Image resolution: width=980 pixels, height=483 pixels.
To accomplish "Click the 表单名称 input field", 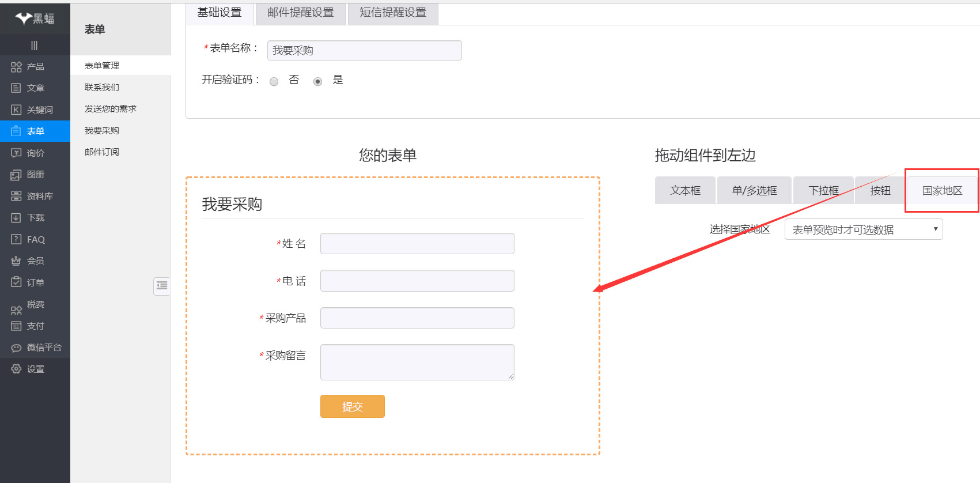I will point(364,51).
